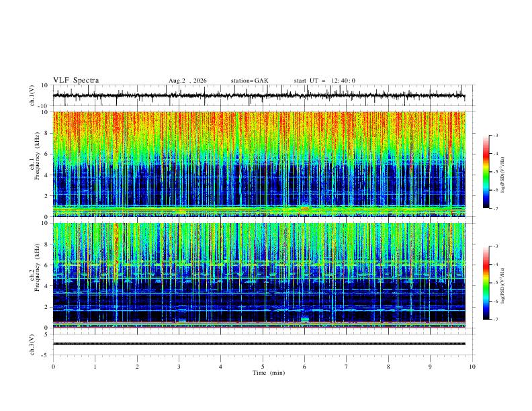
Task: Click the VLF Spectra title text
Action: 76,81
